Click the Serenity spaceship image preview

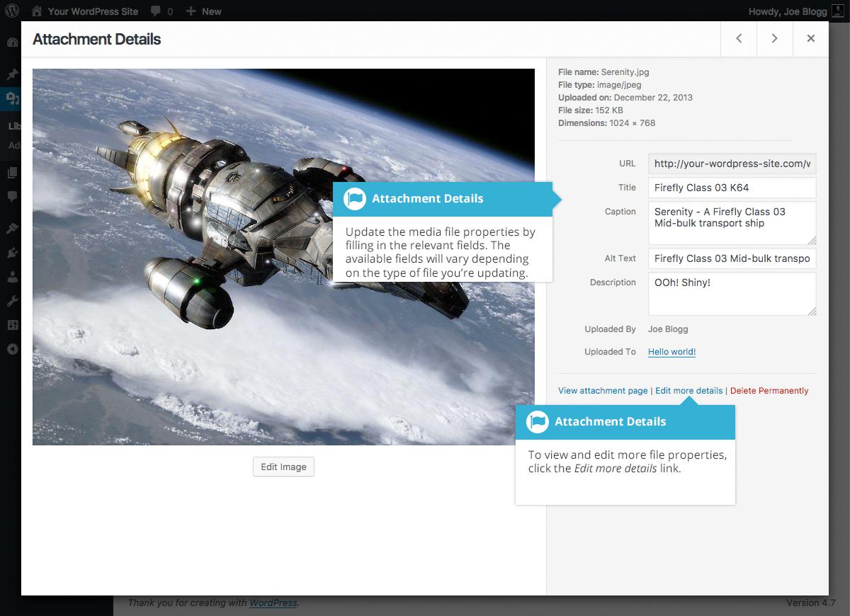coord(283,257)
